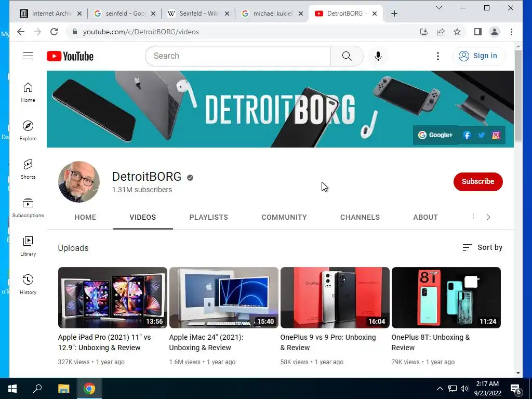Click title 'Apple iPad Pro (2021) 11" vs 12.9"'
The width and height of the screenshot is (532, 399).
[104, 342]
